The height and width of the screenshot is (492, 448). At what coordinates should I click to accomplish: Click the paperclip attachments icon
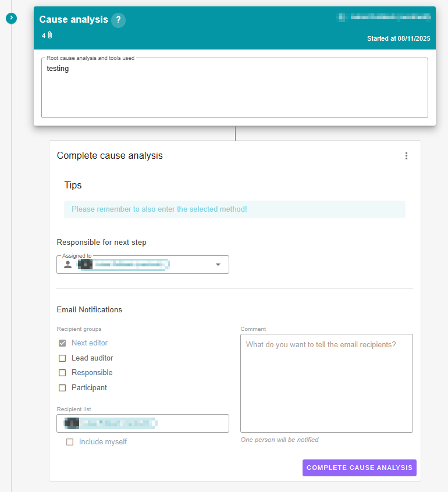click(x=50, y=35)
